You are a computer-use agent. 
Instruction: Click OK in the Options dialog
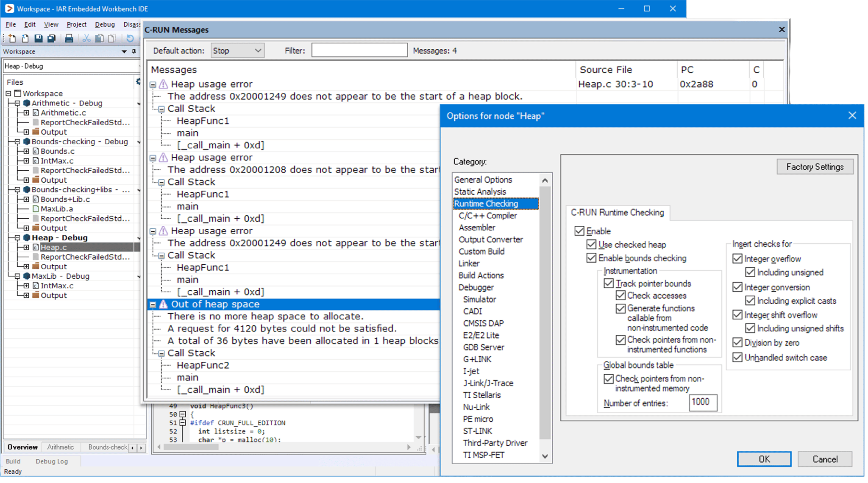[x=764, y=459]
